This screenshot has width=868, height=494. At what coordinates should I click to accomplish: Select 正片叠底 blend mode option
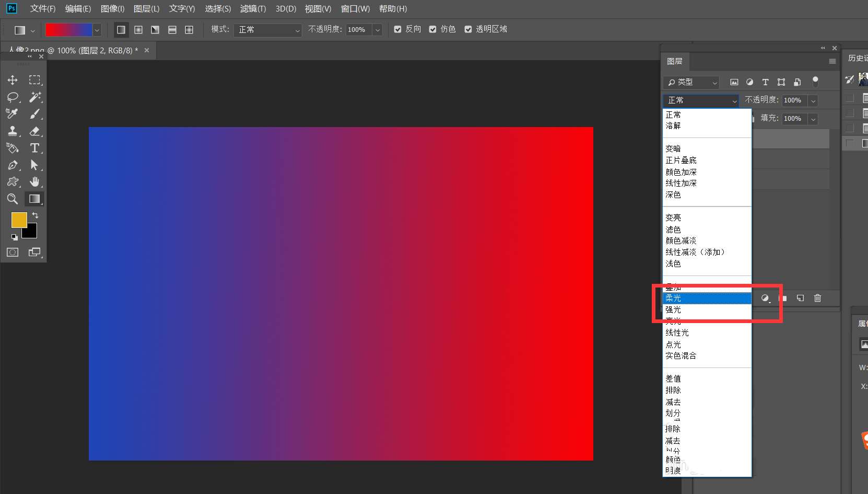(x=681, y=160)
